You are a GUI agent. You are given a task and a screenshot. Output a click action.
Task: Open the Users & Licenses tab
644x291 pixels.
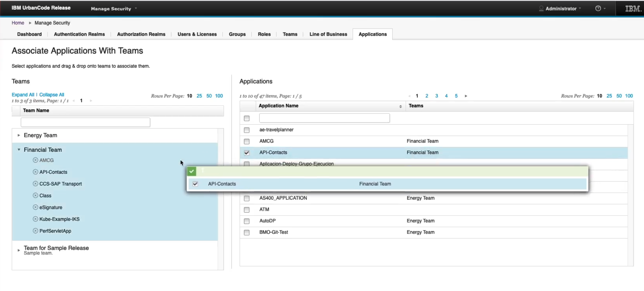pyautogui.click(x=197, y=34)
